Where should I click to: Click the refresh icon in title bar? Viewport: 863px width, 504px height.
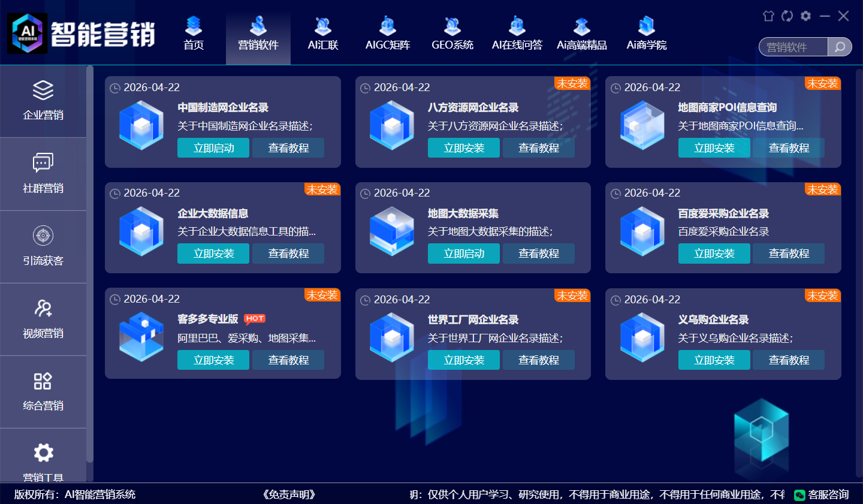click(x=787, y=16)
